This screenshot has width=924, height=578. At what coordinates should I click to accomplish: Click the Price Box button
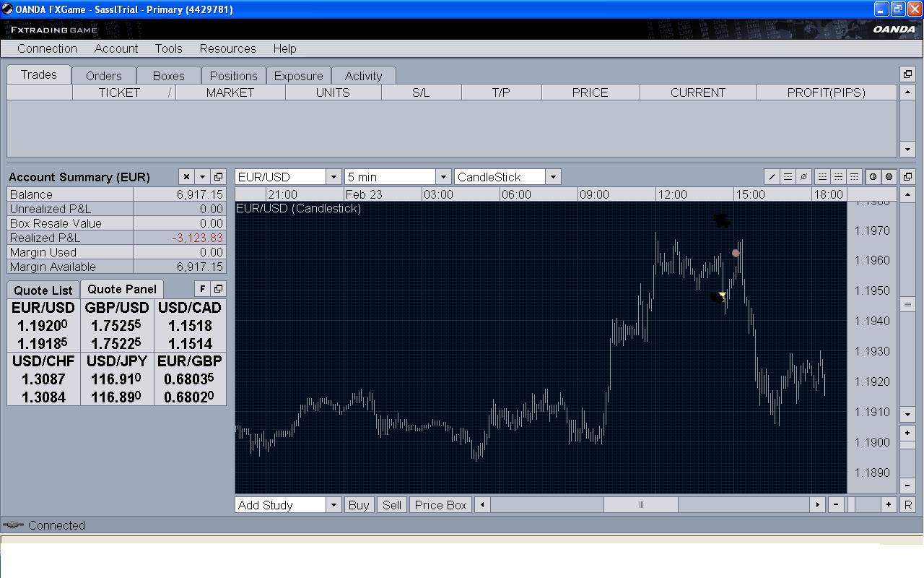[441, 505]
